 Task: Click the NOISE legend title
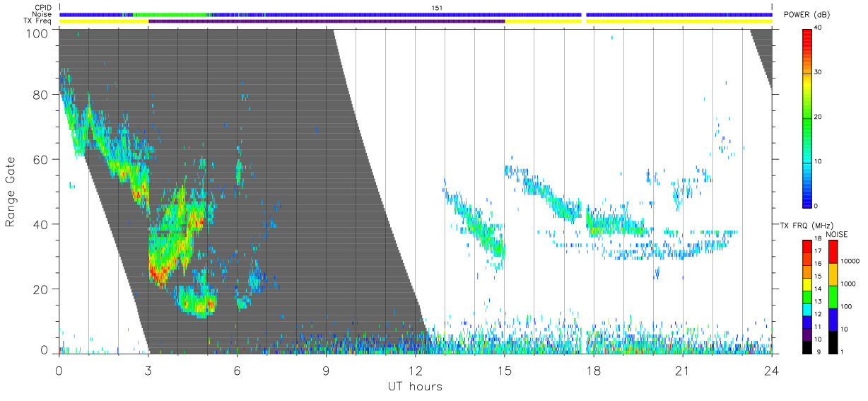click(x=838, y=234)
